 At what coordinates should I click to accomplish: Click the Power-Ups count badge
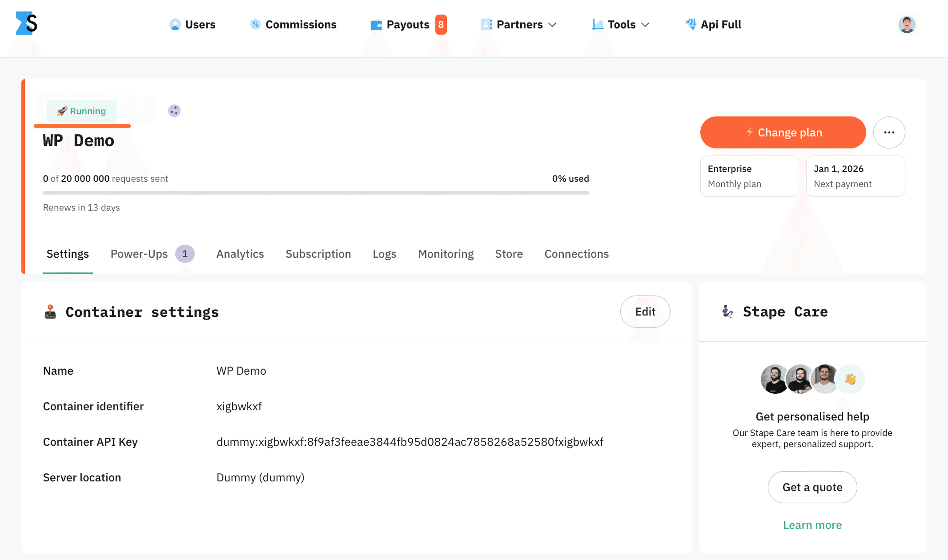click(185, 253)
